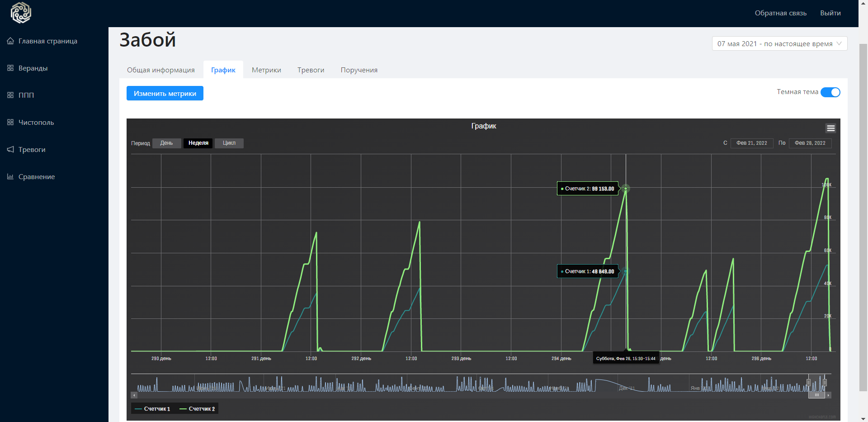
Task: Open the date range dropdown at top right
Action: tap(779, 44)
